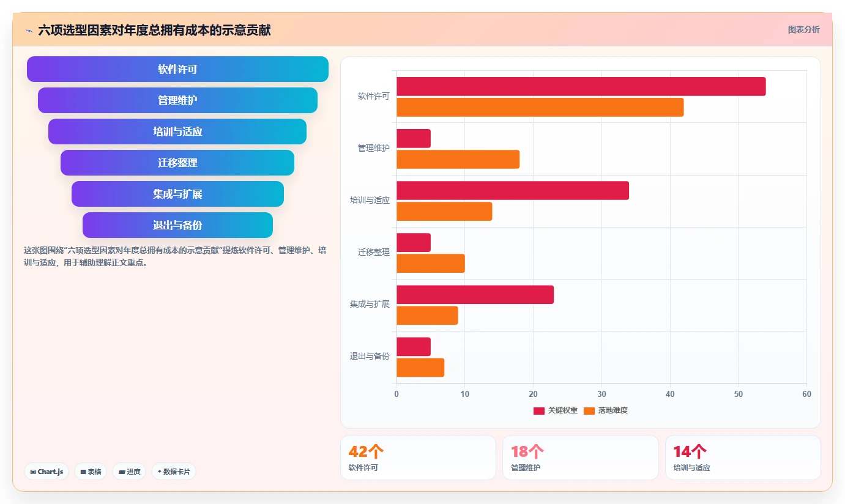845x504 pixels.
Task: Click the orange 软件许可 bar
Action: pos(540,107)
